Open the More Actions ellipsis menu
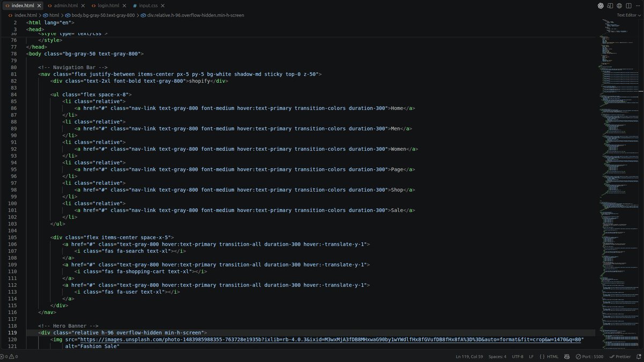 [x=637, y=5]
